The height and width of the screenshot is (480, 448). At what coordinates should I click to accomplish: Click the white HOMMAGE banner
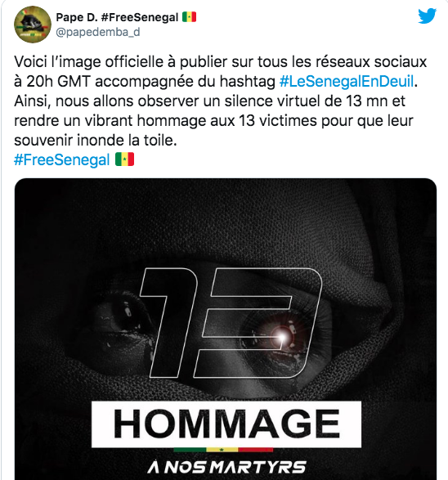pyautogui.click(x=226, y=424)
